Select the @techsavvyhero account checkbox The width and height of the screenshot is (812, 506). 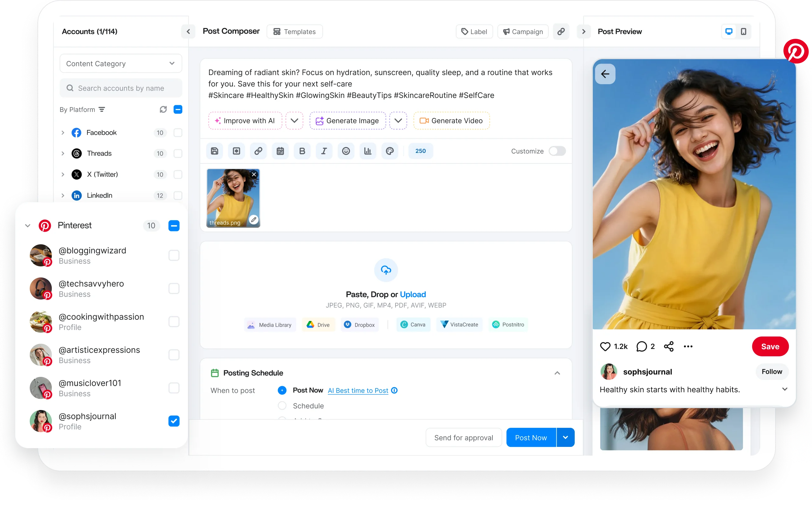[174, 289]
